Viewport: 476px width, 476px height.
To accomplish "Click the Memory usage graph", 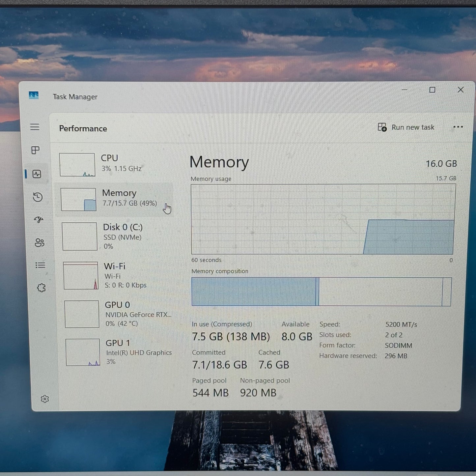I will pyautogui.click(x=323, y=219).
